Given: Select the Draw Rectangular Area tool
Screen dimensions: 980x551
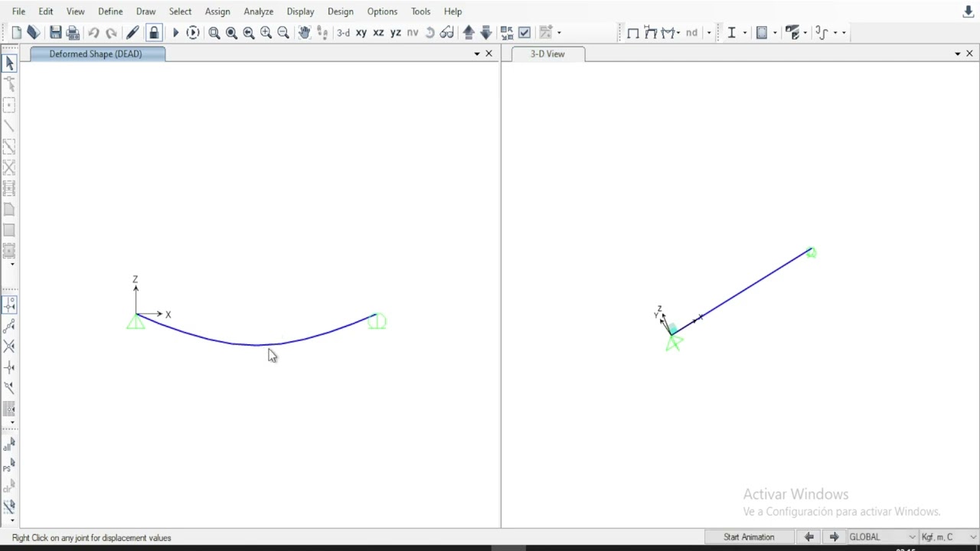Looking at the screenshot, I should pyautogui.click(x=9, y=230).
